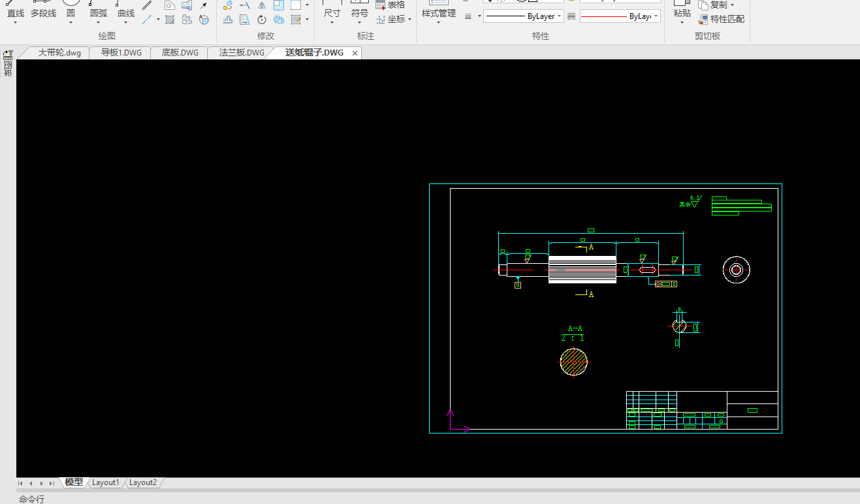Expand the 圆弧 arc dropdown arrow
860x504 pixels.
[x=98, y=23]
